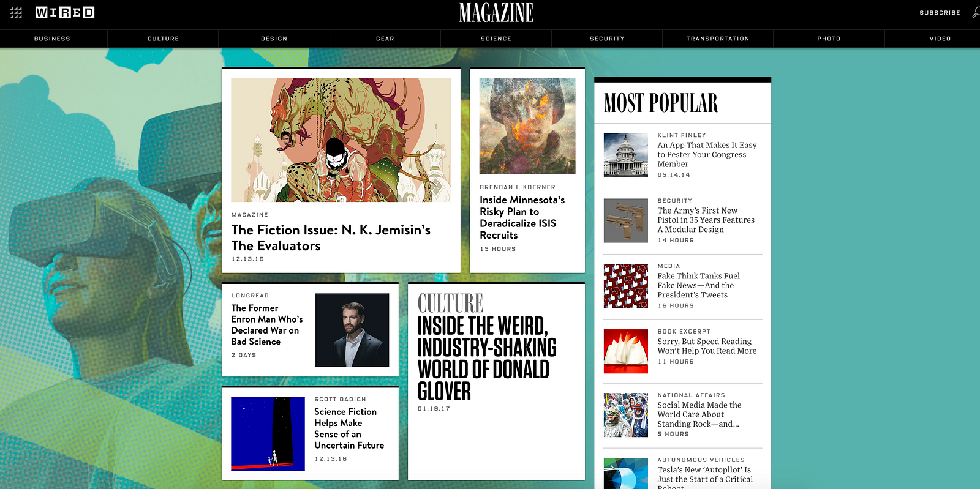Click the NATIONAL AFFAIRS label
The image size is (980, 489).
(692, 395)
